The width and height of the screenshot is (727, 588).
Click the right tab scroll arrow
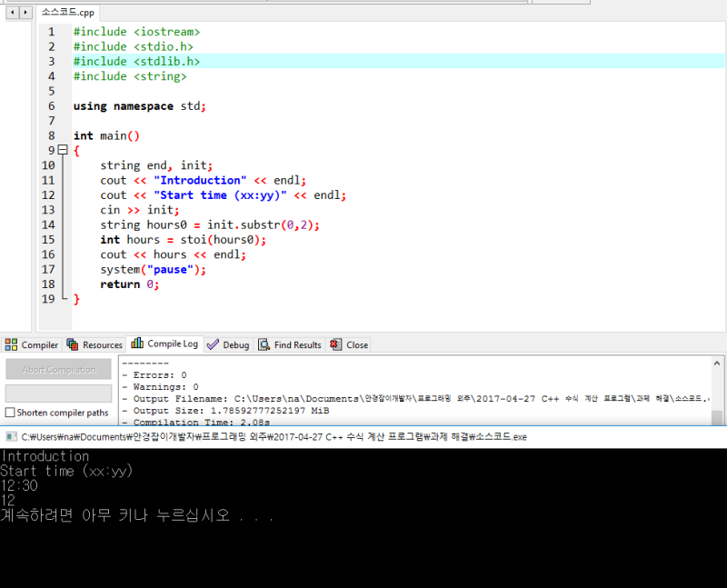(25, 13)
